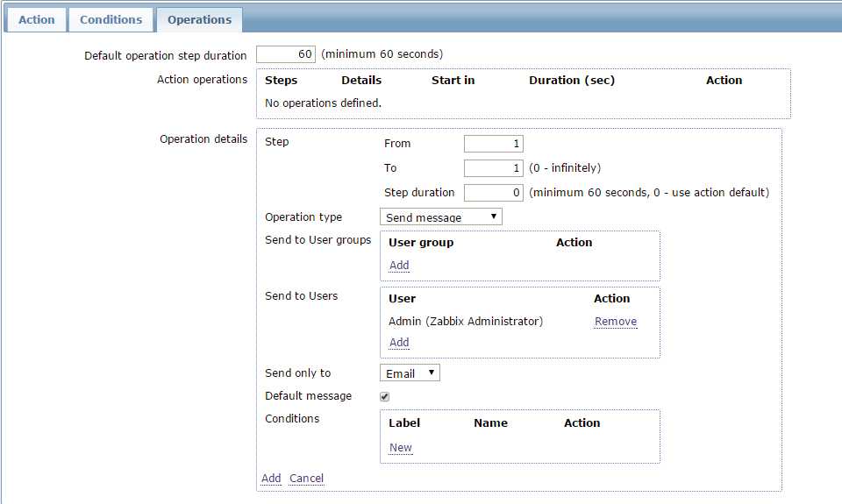Screen dimensions: 842x504
Task: Click the '(0 - infinitely)' hint text
Action: tap(565, 168)
